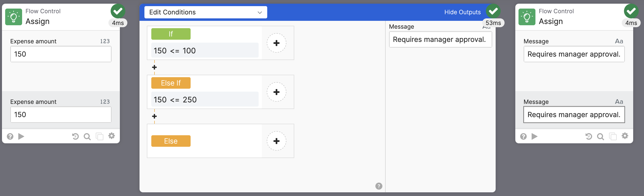
Task: Add an action to the Else If branch
Action: point(276,92)
